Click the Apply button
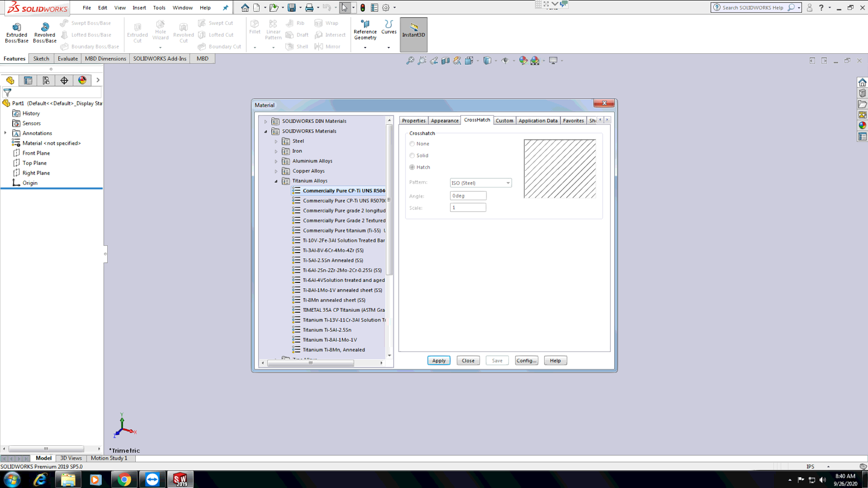 [439, 361]
